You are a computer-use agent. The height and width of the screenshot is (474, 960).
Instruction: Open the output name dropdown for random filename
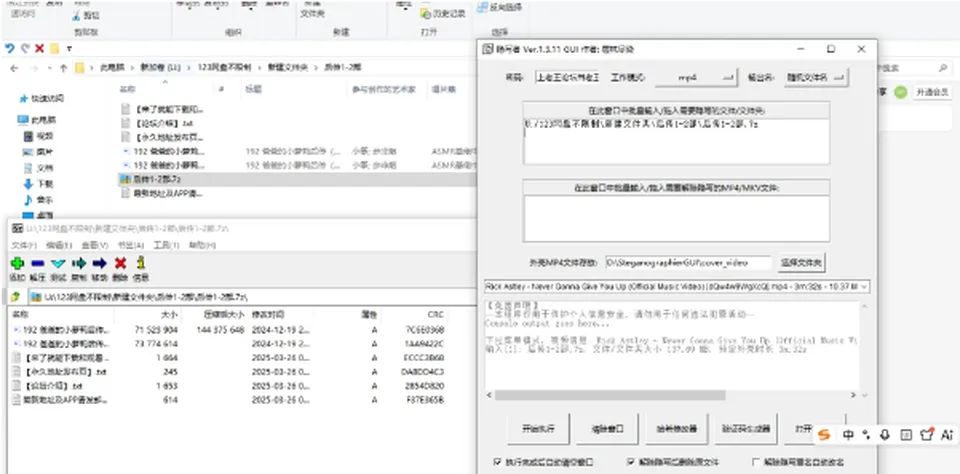tap(816, 78)
